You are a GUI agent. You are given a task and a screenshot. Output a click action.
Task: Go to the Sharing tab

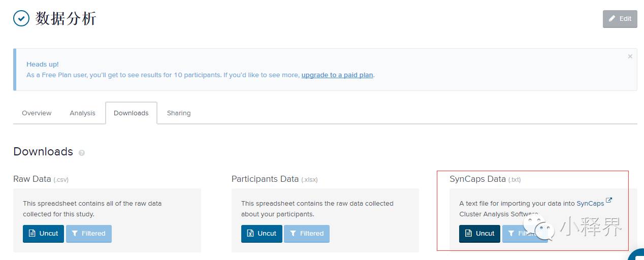(179, 113)
